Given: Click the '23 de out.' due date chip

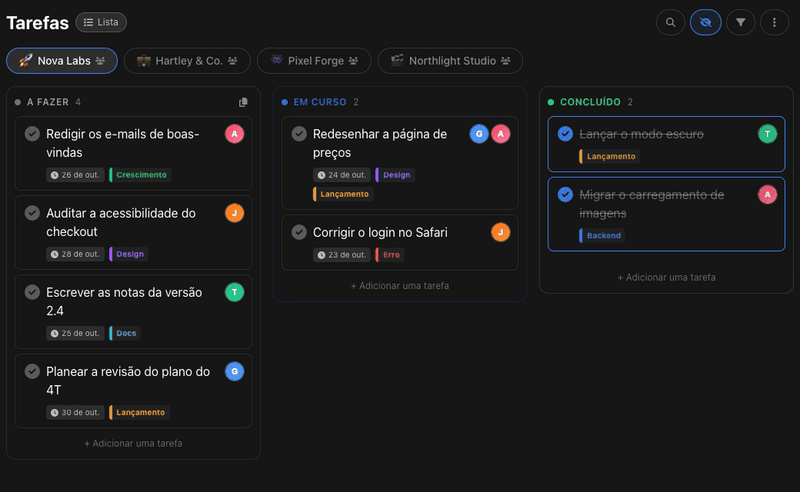Looking at the screenshot, I should point(342,255).
